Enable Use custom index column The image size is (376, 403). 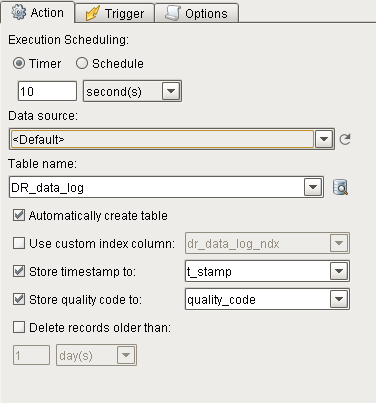click(19, 243)
